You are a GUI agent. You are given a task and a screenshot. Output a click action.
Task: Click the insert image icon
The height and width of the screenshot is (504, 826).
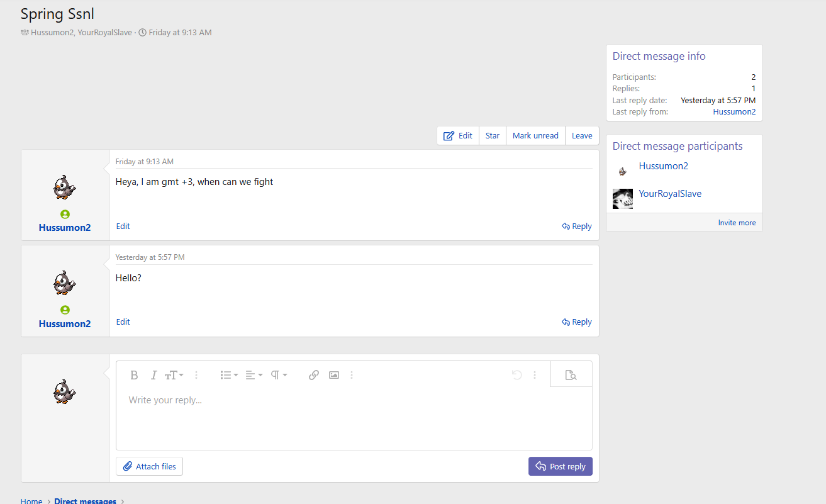[x=334, y=375]
